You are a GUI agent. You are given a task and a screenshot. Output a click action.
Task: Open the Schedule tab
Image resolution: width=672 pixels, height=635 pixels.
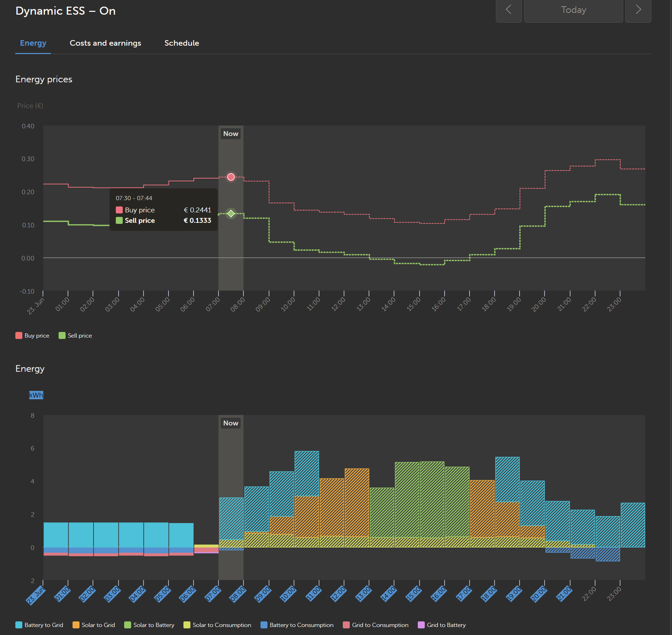(x=182, y=43)
